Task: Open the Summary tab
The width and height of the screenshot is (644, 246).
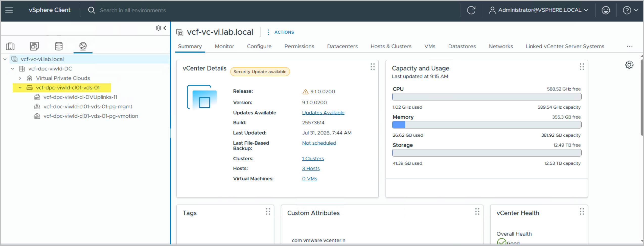Action: (x=190, y=46)
